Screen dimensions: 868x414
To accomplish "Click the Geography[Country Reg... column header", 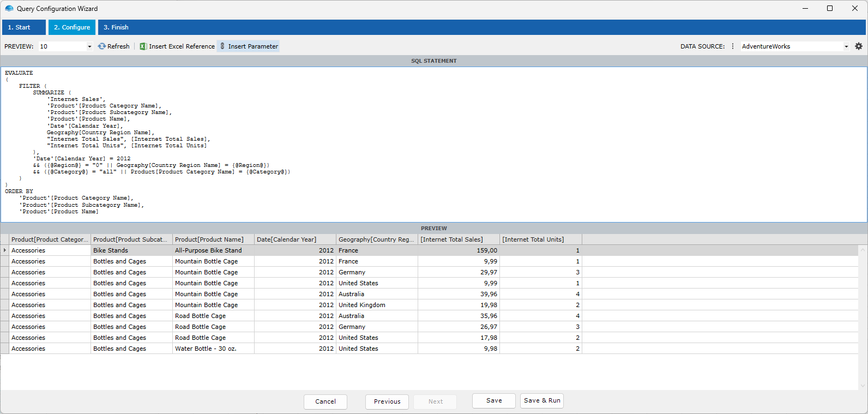I will coord(377,239).
